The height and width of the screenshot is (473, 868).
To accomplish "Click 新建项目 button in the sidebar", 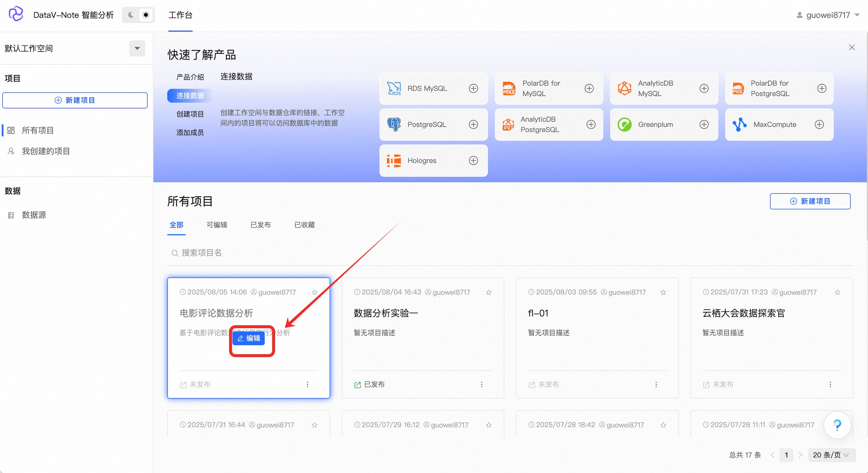I will 75,100.
